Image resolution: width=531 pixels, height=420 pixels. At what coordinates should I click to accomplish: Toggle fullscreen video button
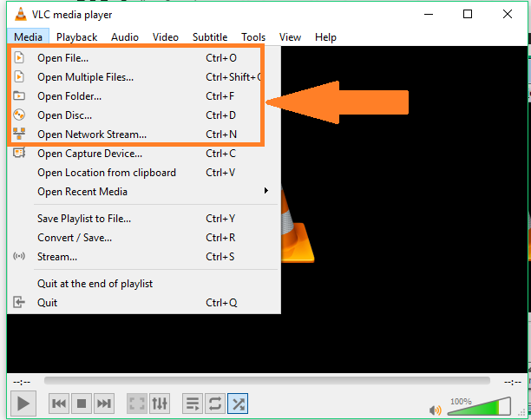coord(137,404)
